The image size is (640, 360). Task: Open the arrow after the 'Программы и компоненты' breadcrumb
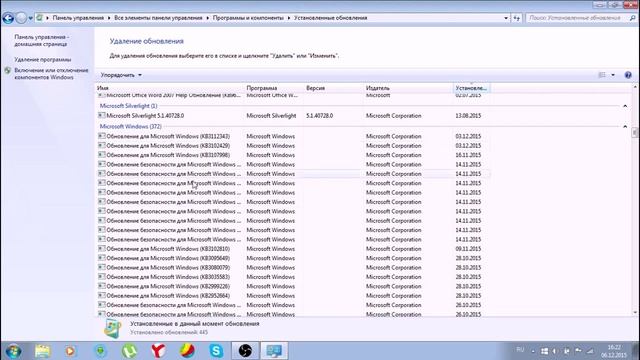click(x=289, y=18)
